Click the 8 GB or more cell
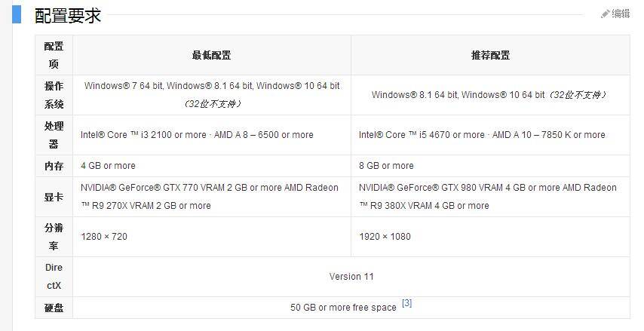The width and height of the screenshot is (644, 331). (386, 166)
